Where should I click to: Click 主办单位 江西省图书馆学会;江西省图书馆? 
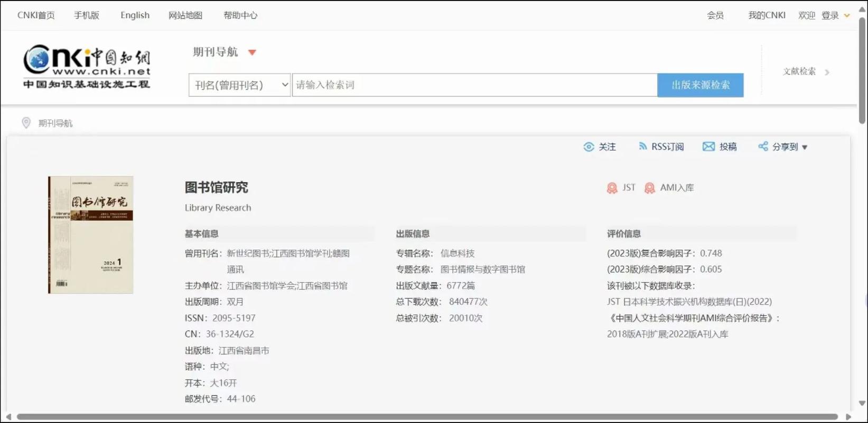point(287,286)
